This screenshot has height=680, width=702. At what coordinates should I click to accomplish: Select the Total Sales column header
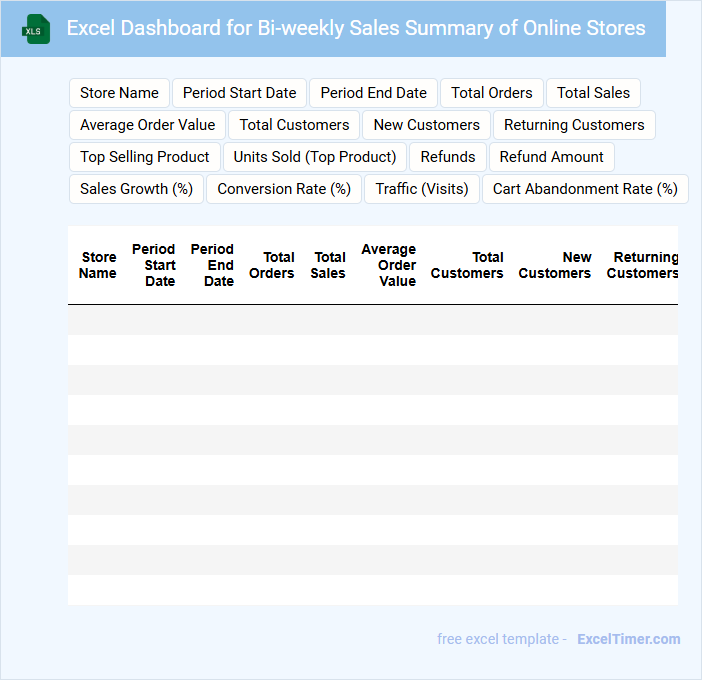coord(328,265)
